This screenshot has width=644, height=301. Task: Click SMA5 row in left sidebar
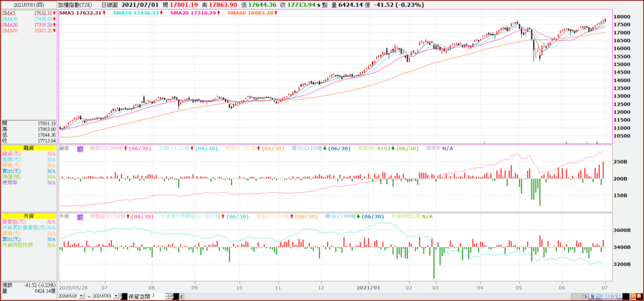click(x=29, y=13)
